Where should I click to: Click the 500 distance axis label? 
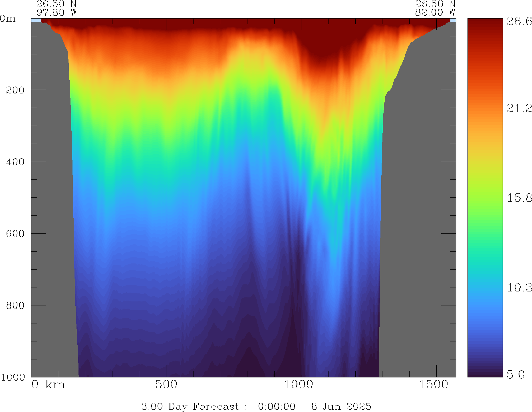click(166, 385)
